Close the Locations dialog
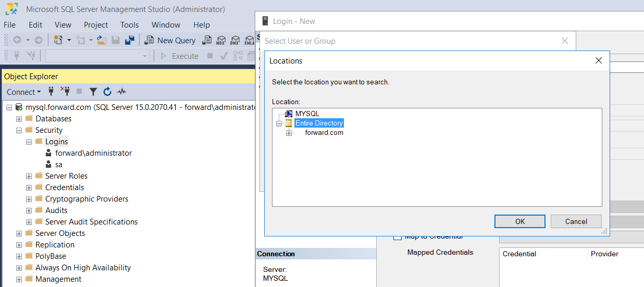 pyautogui.click(x=599, y=60)
